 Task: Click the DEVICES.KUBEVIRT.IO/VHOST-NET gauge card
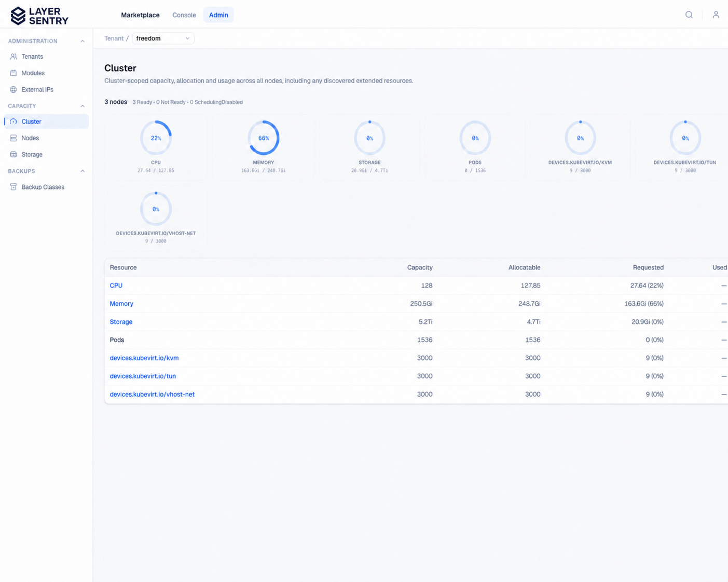coord(156,218)
